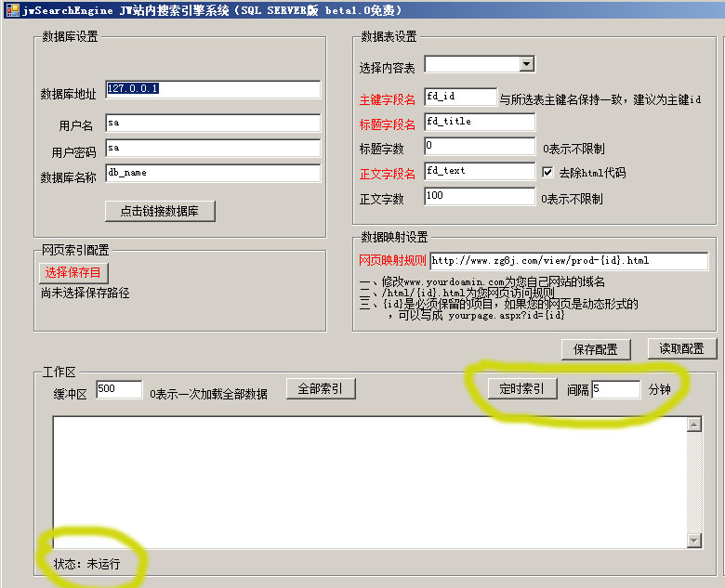Edit the 主键字段名 field

point(460,97)
